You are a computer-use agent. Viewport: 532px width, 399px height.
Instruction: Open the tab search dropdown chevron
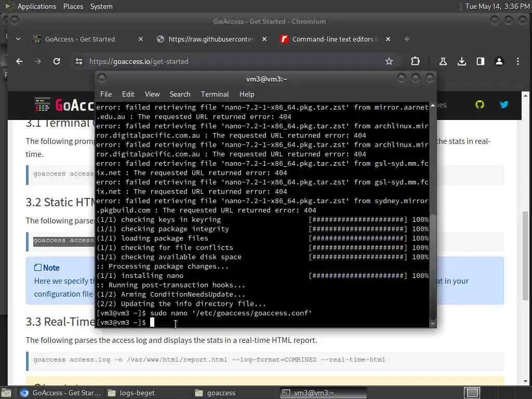[x=18, y=39]
